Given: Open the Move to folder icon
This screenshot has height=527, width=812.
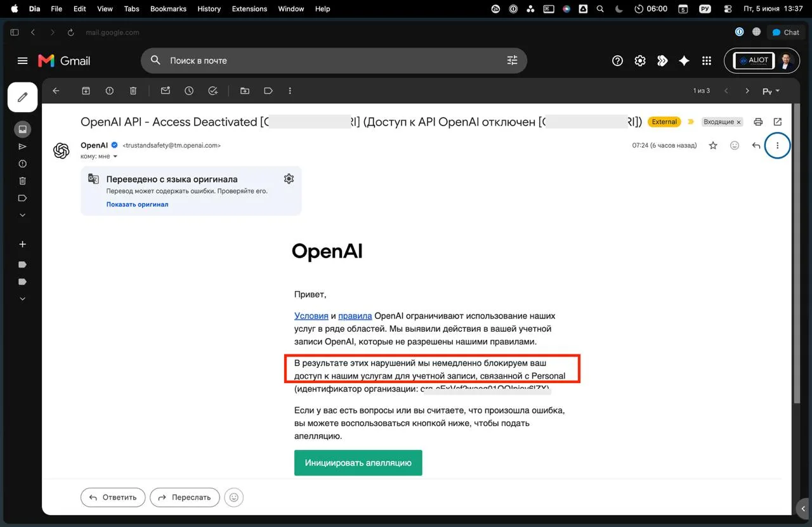Looking at the screenshot, I should [245, 91].
